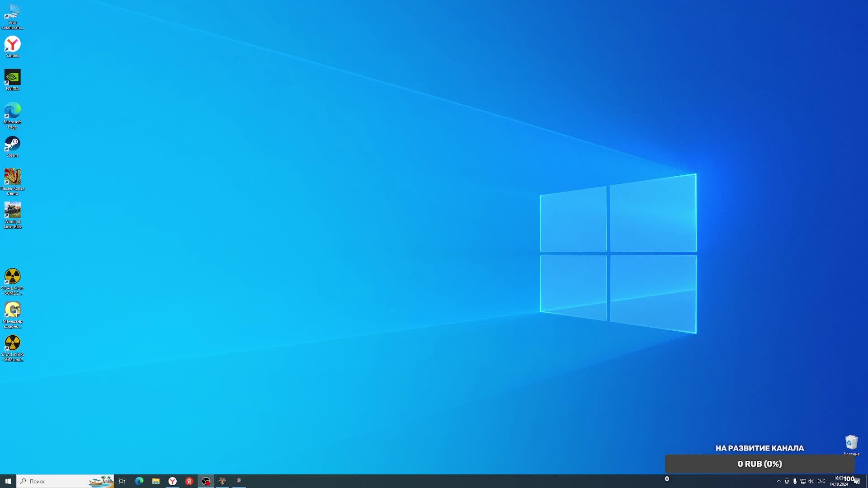Click the Task View button
This screenshot has height=488, width=868.
pos(122,481)
